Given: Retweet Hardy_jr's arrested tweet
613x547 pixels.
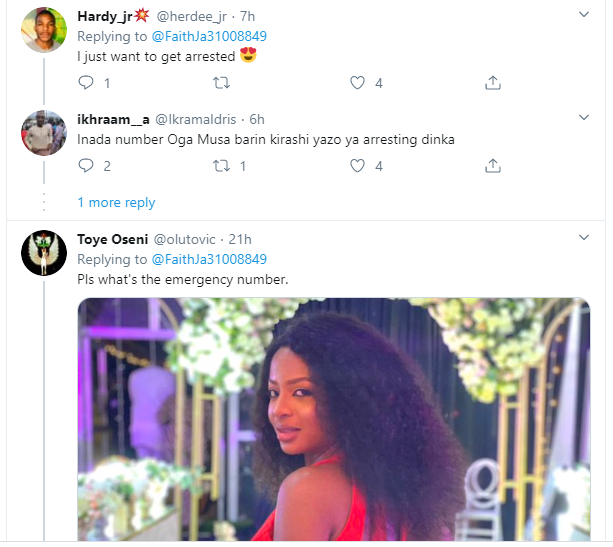Looking at the screenshot, I should 222,83.
